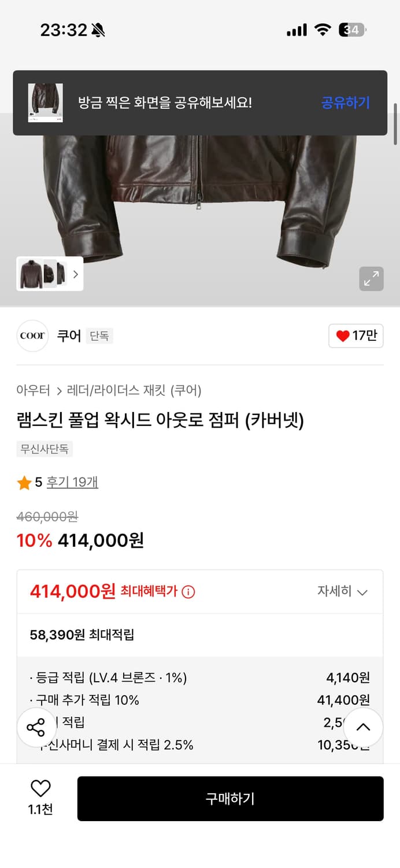This screenshot has width=400, height=868.
Task: Tap the screenshot preview thumbnail in banner
Action: tap(46, 103)
